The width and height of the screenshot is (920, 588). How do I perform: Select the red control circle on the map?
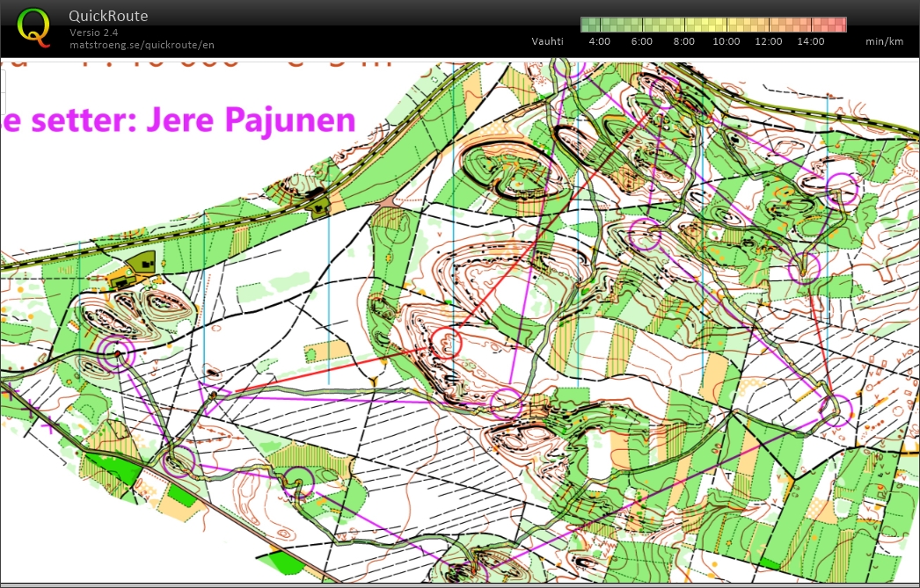click(445, 342)
